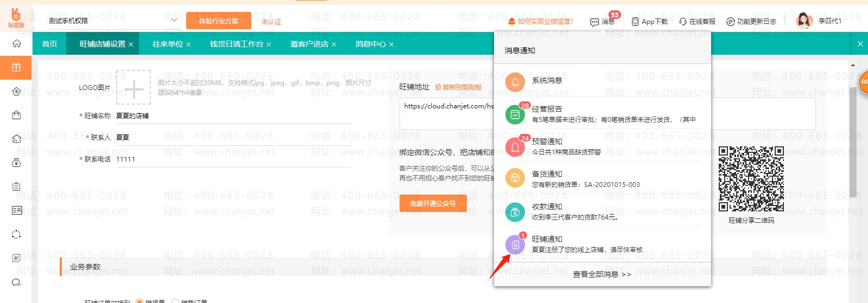868x303 pixels.
Task: Click the 系统消息 bell icon
Action: [x=515, y=82]
